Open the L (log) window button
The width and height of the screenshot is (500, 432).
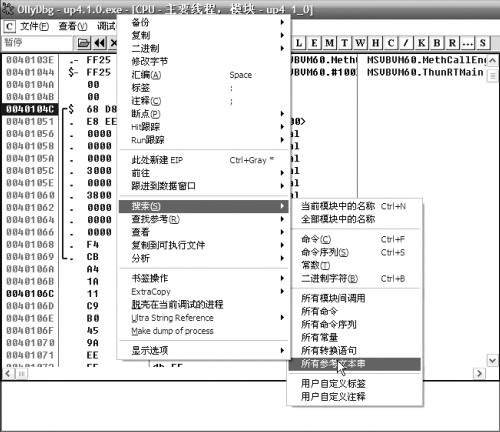[x=299, y=43]
